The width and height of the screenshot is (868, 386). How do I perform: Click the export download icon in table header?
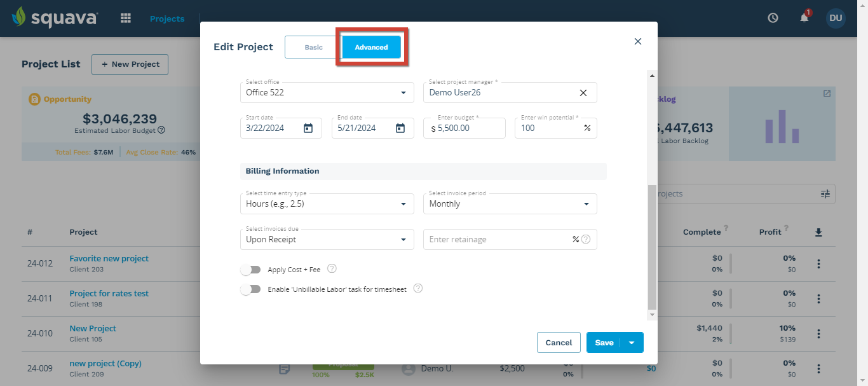(818, 231)
